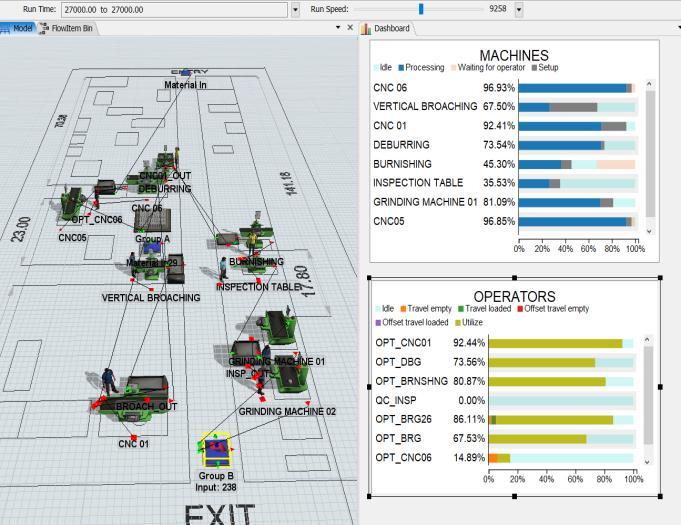Click the VERTICAL BROACHING 67.50% row
This screenshot has width=681, height=525.
504,107
